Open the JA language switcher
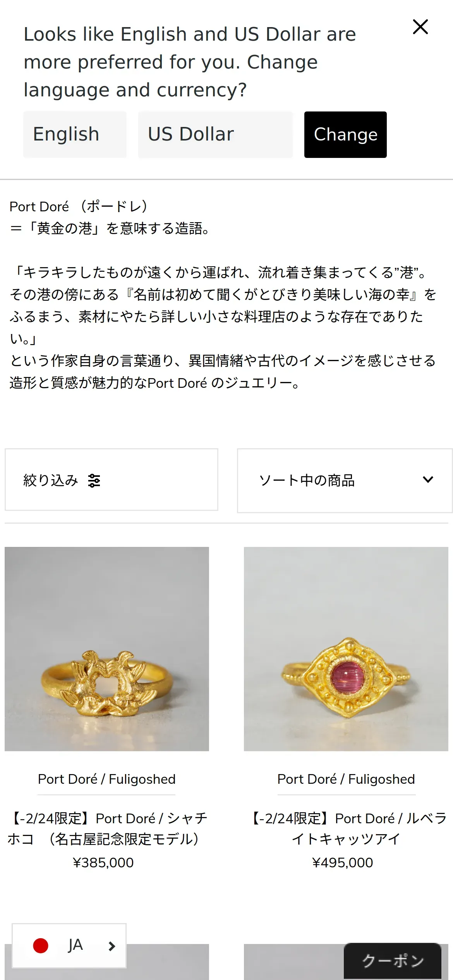Screen dimensions: 453x980 click(69, 946)
